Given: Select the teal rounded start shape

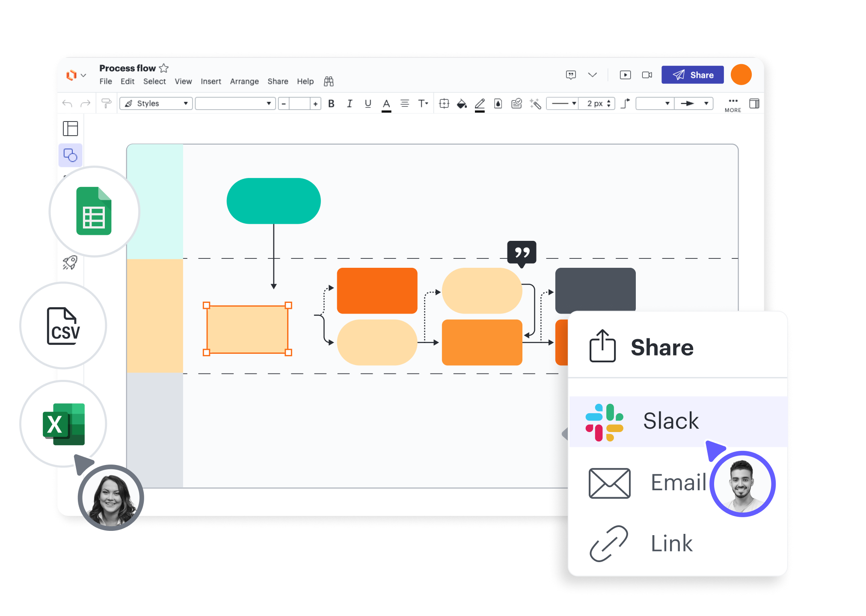Looking at the screenshot, I should coord(273,201).
